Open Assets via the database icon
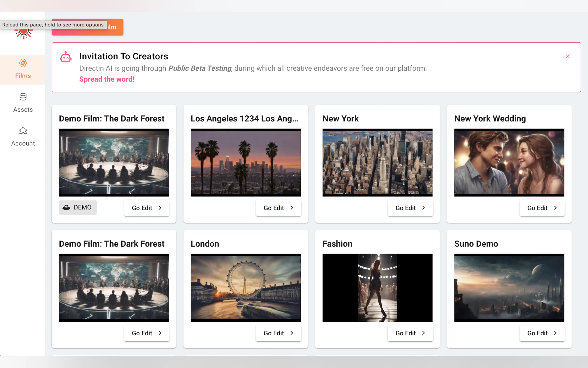Image resolution: width=588 pixels, height=368 pixels. click(x=23, y=97)
